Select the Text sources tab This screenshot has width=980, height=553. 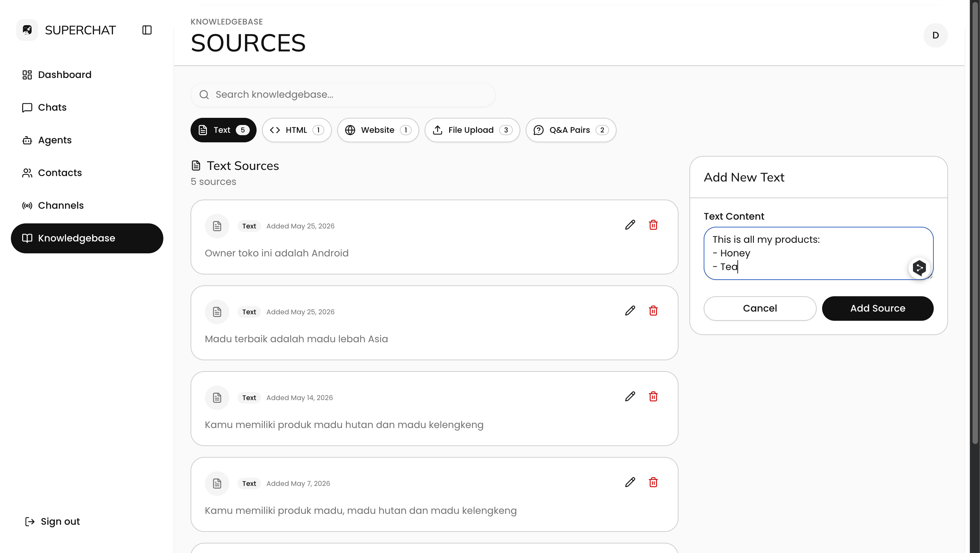pyautogui.click(x=223, y=130)
